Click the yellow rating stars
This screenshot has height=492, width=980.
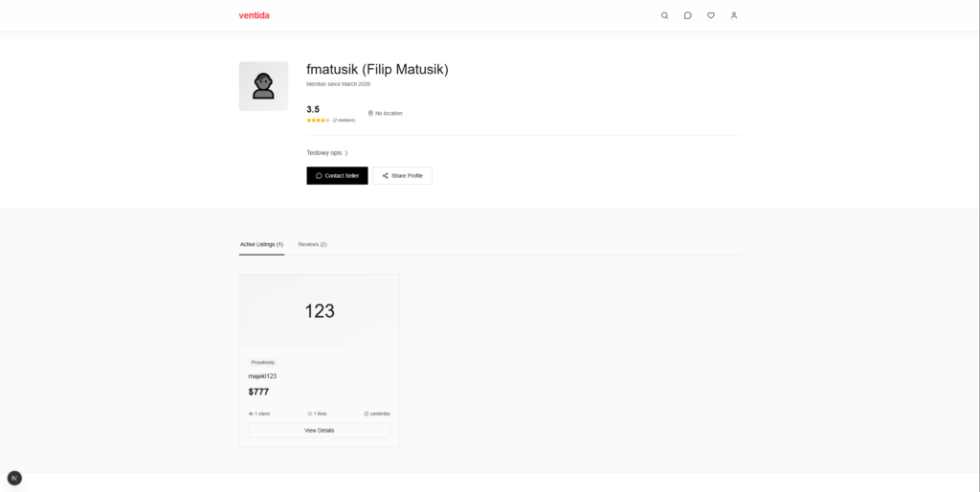click(318, 121)
